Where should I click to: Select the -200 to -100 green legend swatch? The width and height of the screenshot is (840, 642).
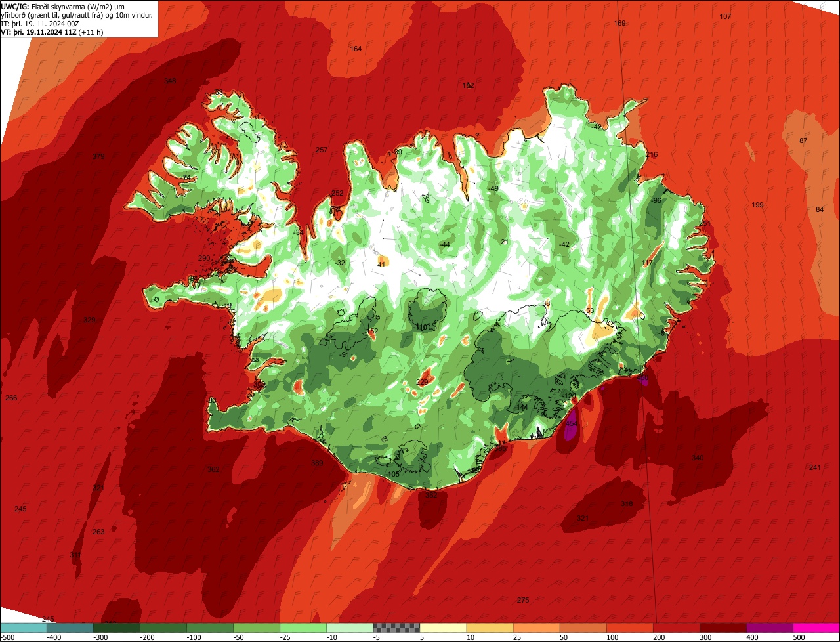point(163,628)
